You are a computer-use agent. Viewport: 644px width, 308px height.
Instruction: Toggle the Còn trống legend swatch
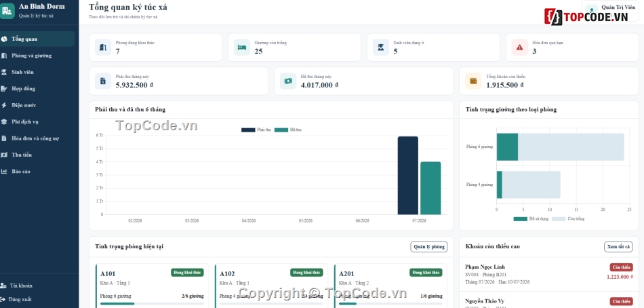tap(558, 218)
